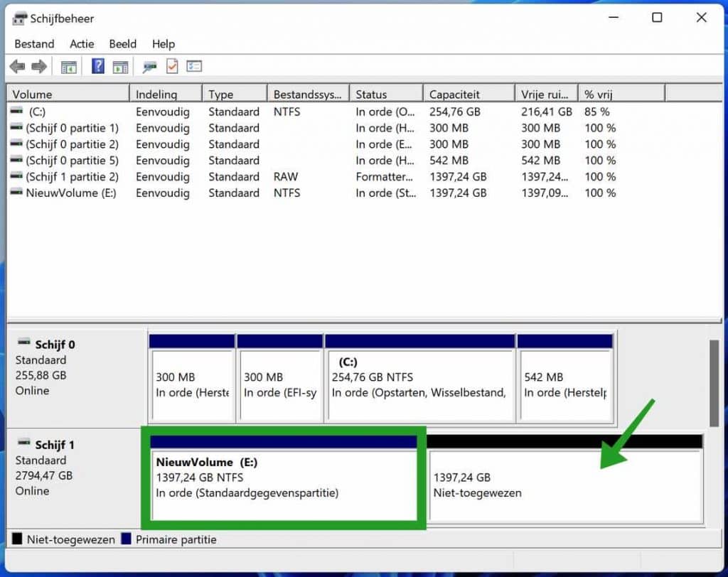The image size is (728, 577).
Task: Click the Forward arrow in toolbar
Action: [39, 67]
